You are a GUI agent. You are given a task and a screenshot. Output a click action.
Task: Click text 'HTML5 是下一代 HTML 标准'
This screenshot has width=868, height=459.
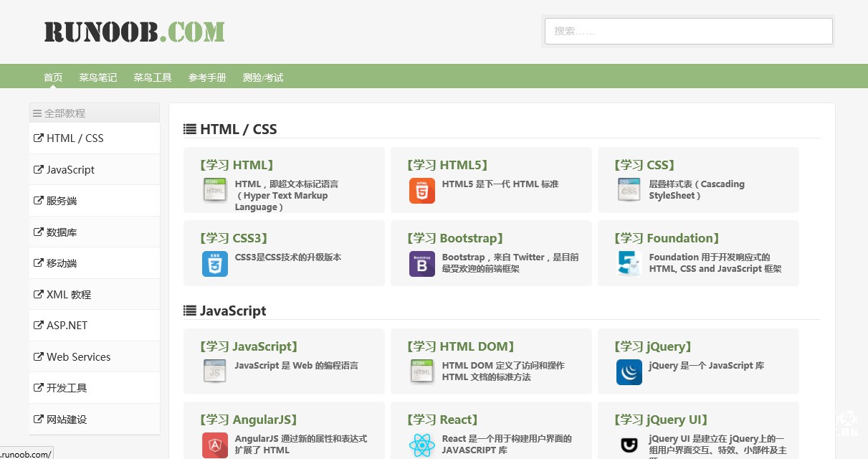tap(500, 184)
